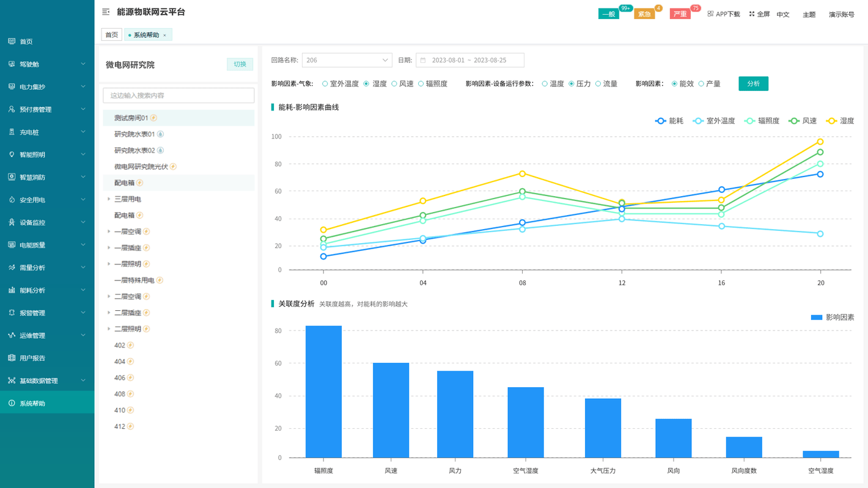The height and width of the screenshot is (488, 868).
Task: Select the 流量 device parameter radio
Action: tap(598, 84)
